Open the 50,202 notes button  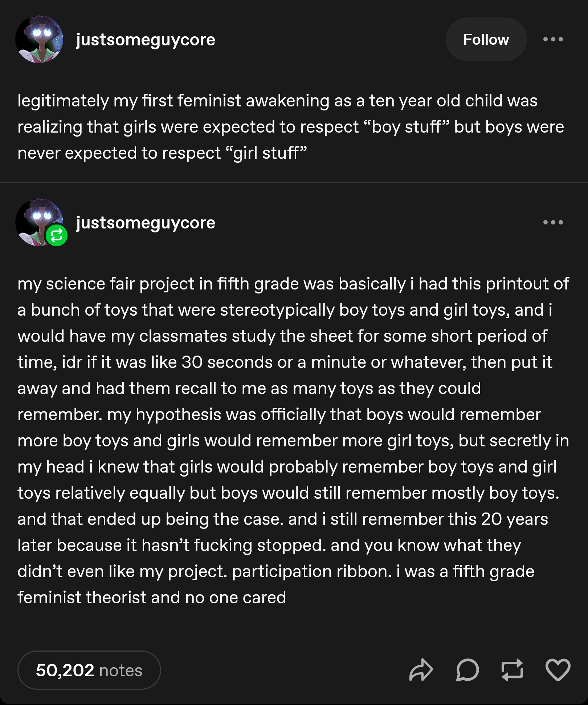click(x=89, y=670)
